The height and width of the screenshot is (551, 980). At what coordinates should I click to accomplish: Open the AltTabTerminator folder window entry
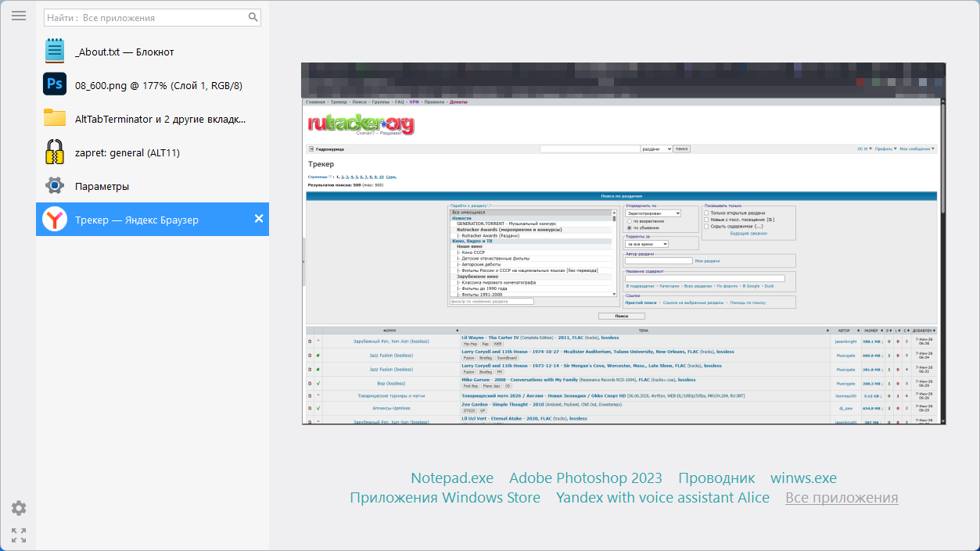coord(153,119)
